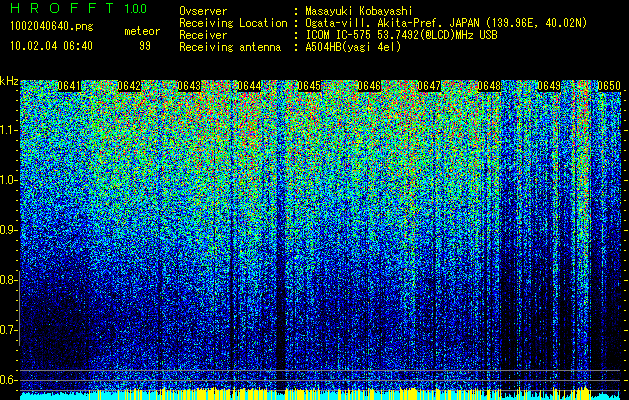Click the ICOM IC-575 receiver text
629x400 pixels.
click(x=402, y=35)
